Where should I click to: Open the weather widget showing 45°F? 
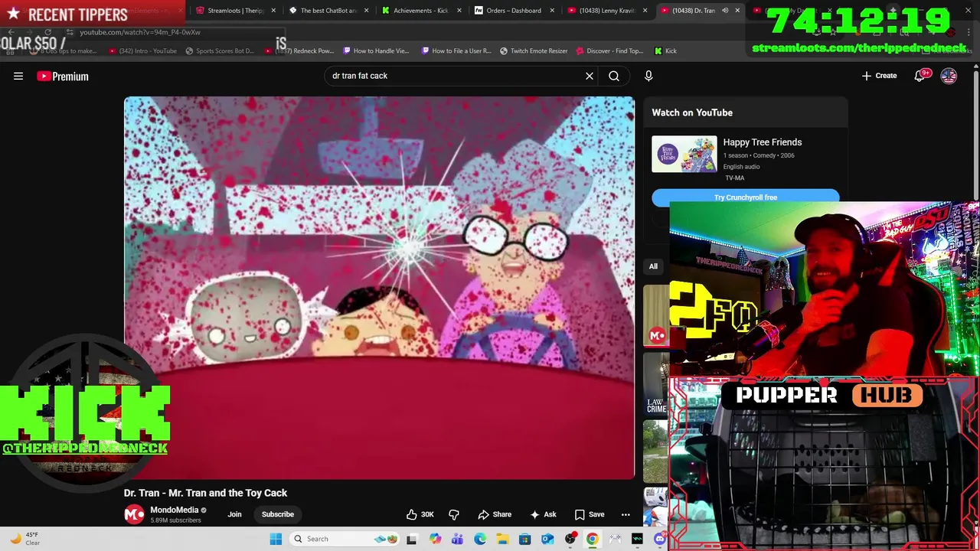click(x=25, y=539)
